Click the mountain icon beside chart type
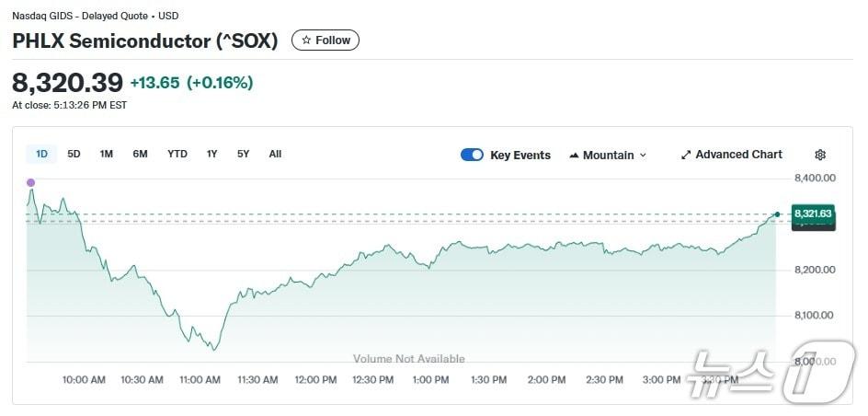 [x=575, y=155]
